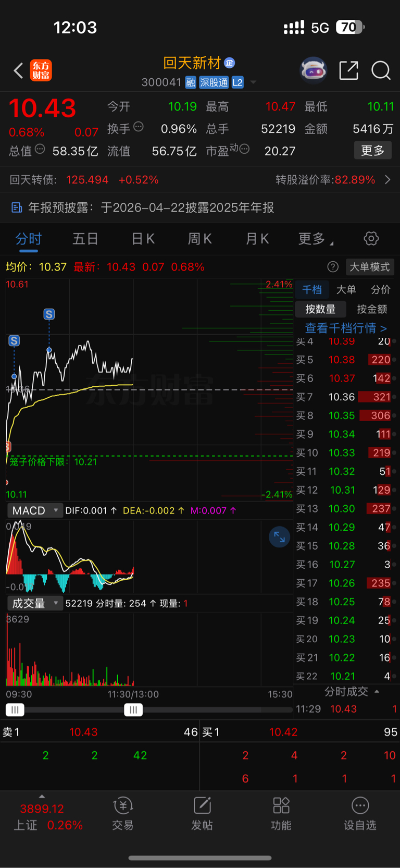Tap the fullscreen expand chart icon
400x868 pixels.
coord(279,537)
